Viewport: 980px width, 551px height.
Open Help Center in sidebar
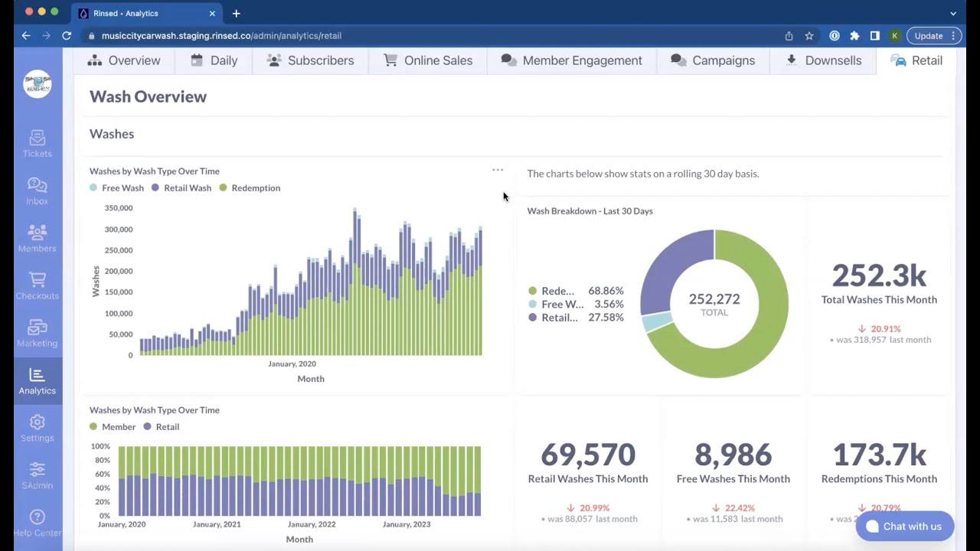[37, 523]
